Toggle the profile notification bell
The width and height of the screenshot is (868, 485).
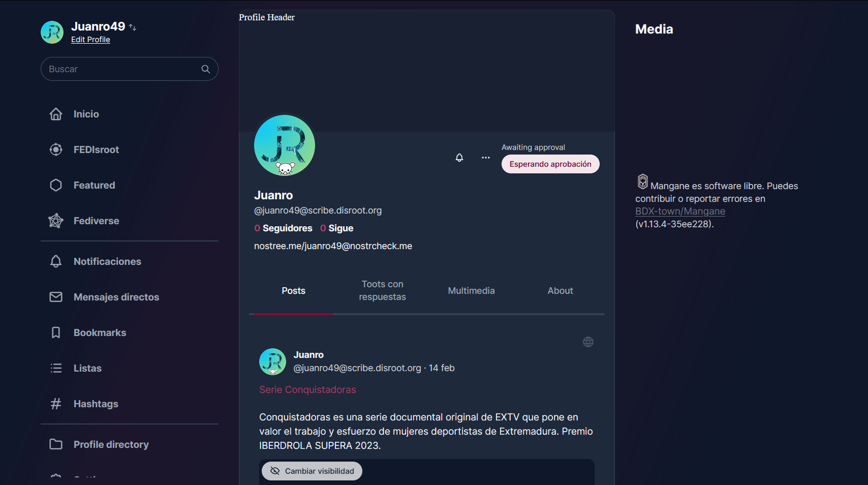point(459,158)
